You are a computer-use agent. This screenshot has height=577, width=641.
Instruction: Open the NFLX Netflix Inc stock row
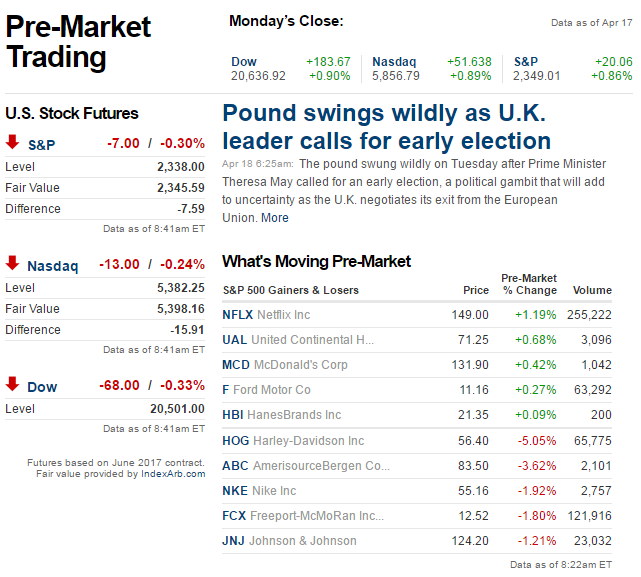pos(238,314)
